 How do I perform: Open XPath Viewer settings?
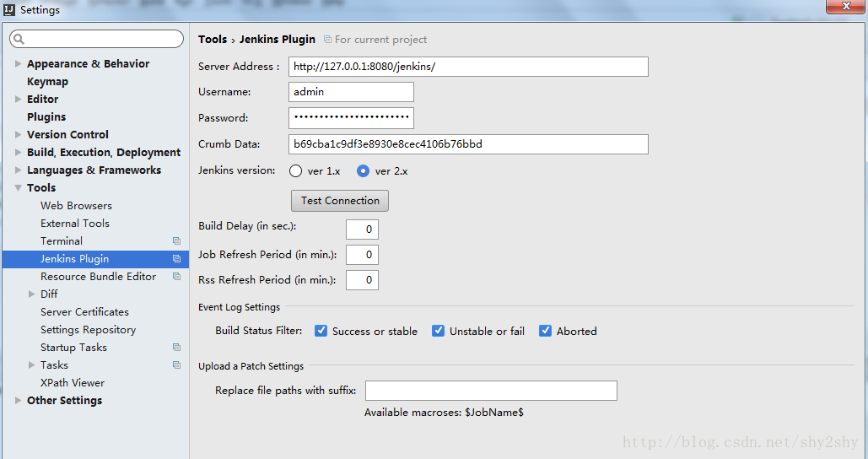click(73, 382)
